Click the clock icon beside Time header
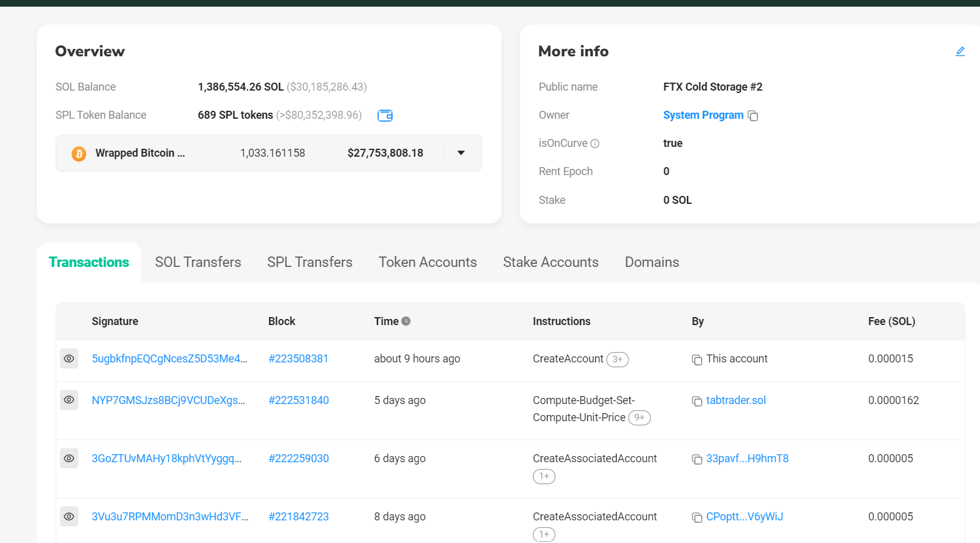 tap(406, 321)
